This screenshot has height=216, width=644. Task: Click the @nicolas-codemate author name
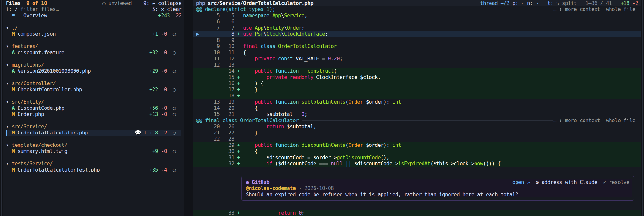271,188
